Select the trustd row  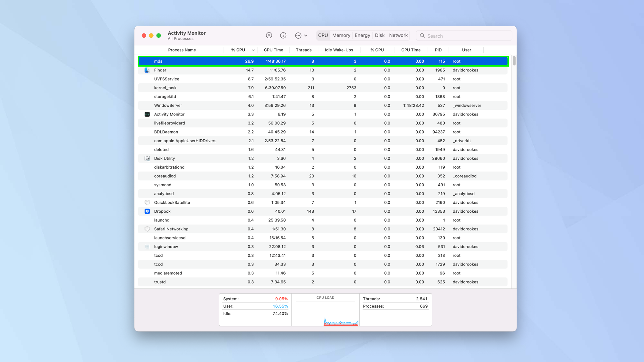[x=323, y=282]
